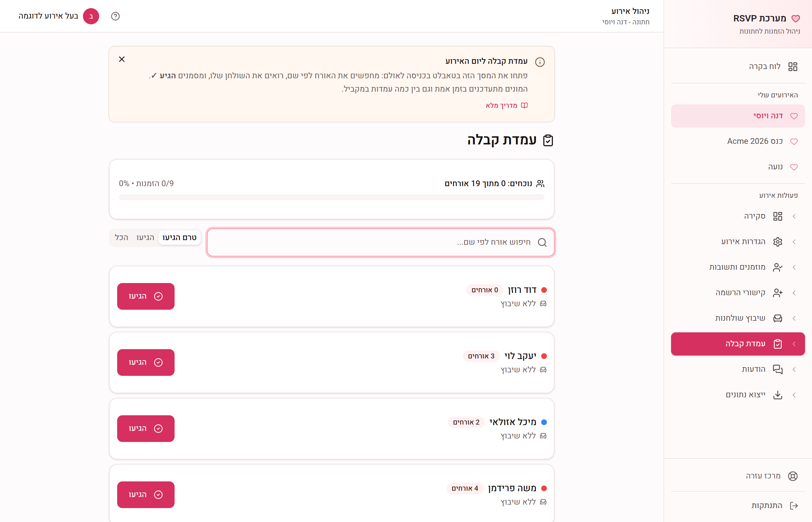Viewport: 812px width, 522px height.
Task: Click the guests icon beside נוכחים counter
Action: [541, 183]
